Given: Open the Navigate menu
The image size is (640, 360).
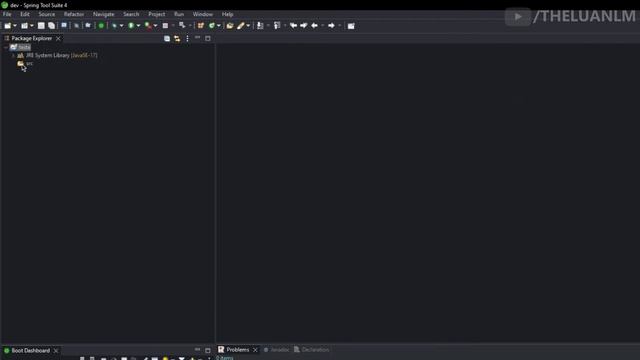Looking at the screenshot, I should 104,14.
